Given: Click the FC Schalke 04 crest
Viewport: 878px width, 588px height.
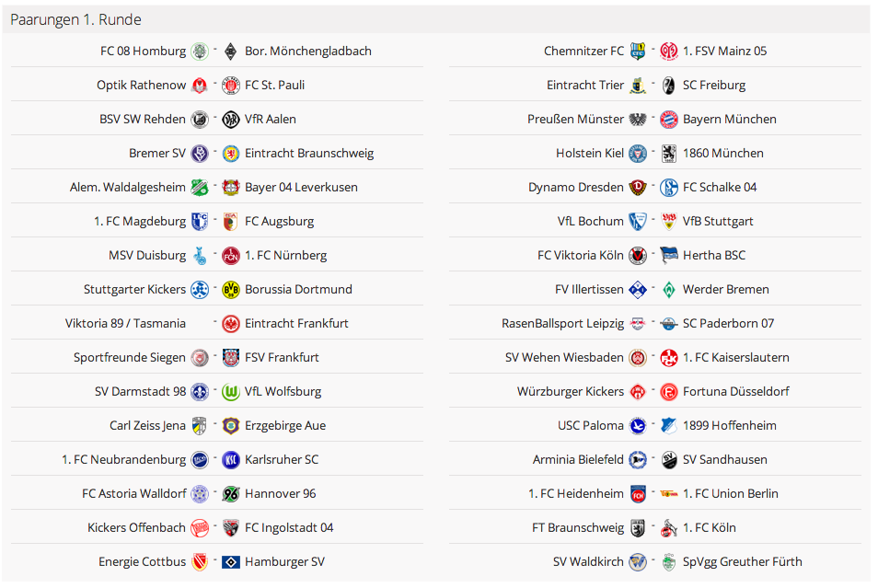Looking at the screenshot, I should click(x=669, y=187).
